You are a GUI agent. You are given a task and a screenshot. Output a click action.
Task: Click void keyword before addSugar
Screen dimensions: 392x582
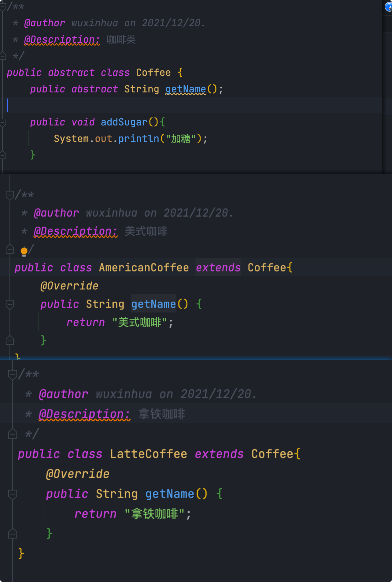click(x=83, y=122)
